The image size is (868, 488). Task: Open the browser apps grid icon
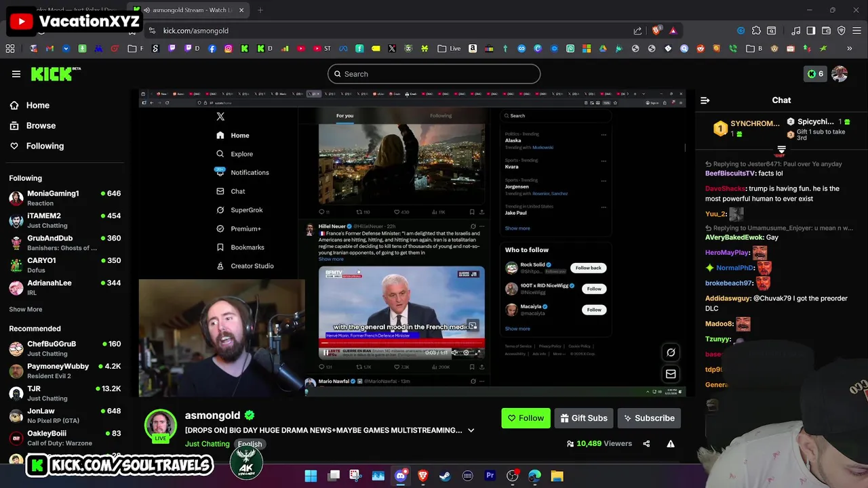[x=10, y=49]
